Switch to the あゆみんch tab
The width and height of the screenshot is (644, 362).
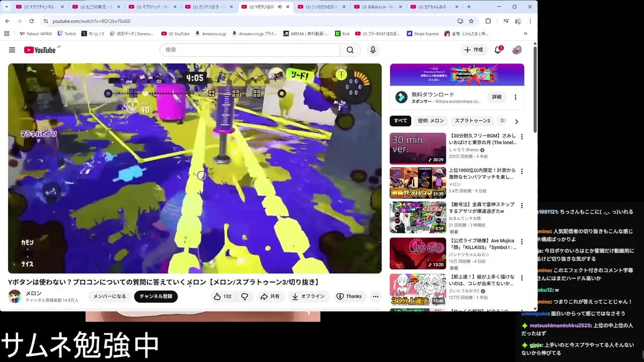pos(377,7)
